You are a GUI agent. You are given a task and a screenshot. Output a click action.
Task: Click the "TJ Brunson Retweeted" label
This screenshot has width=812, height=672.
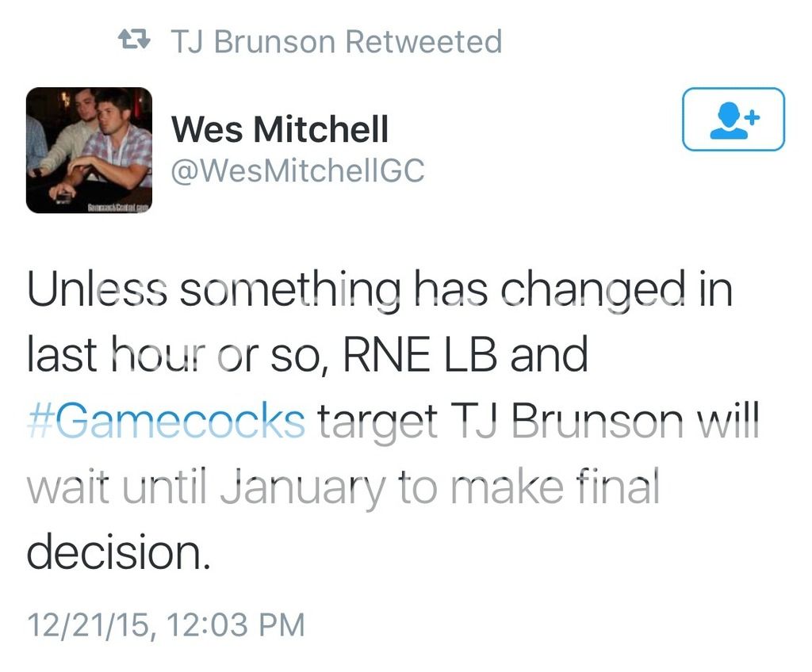point(336,41)
